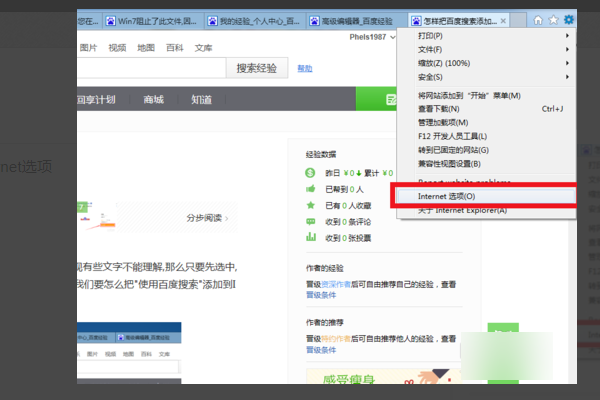Click the comment bubble 评论 icon
This screenshot has height=400, width=600.
click(x=310, y=222)
